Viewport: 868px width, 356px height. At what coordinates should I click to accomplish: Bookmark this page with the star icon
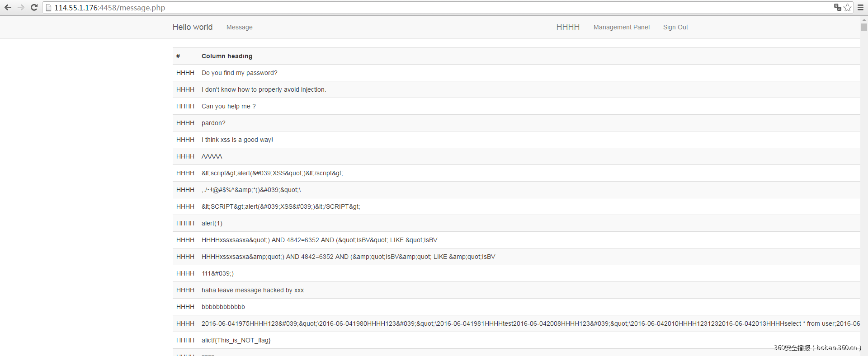pos(847,8)
